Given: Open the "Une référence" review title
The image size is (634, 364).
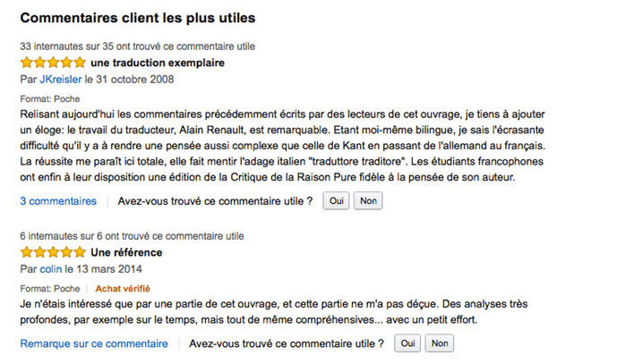Looking at the screenshot, I should coord(126,252).
